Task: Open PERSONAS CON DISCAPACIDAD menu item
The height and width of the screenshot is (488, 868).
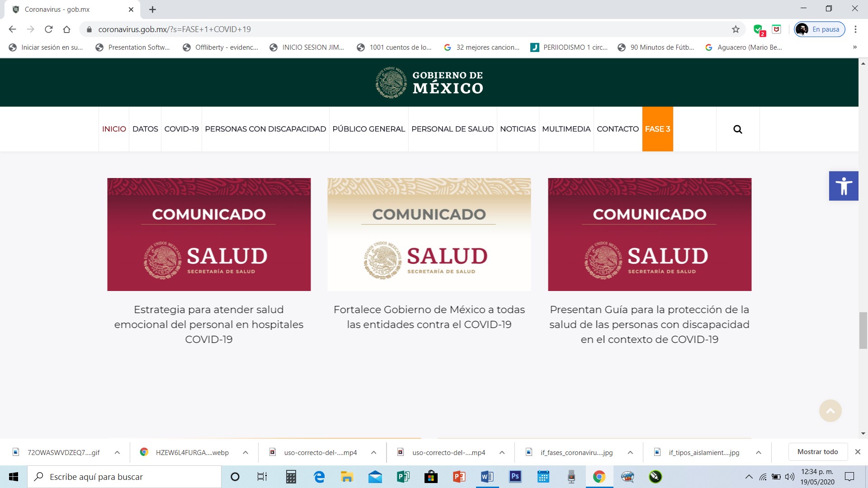Action: point(265,129)
